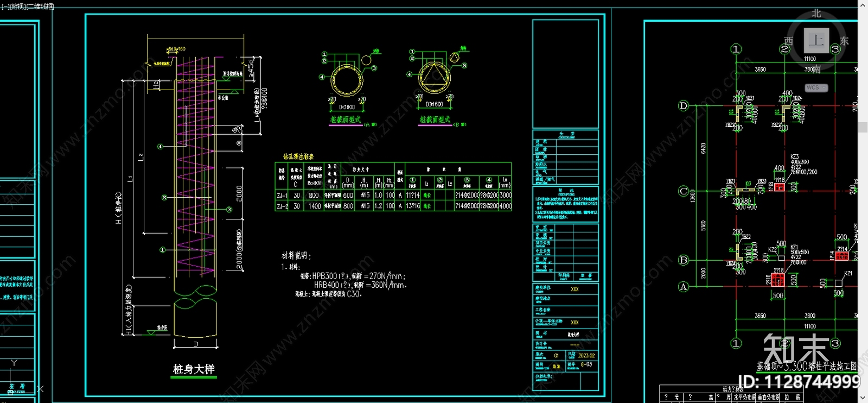Expand the WCS coordinate system dropdown
Viewport: 868px width, 403px height.
click(x=816, y=87)
